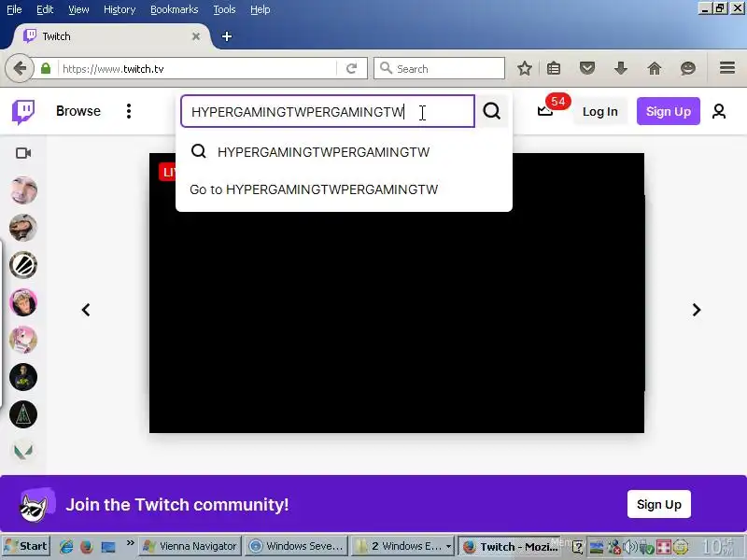Open the Bookmarks menu
Screen dimensions: 747x560
tap(175, 9)
